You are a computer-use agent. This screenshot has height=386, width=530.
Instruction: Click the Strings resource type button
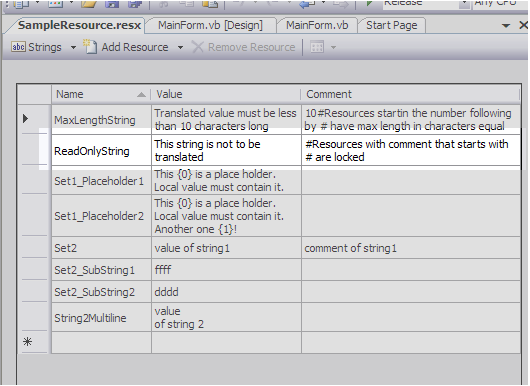[37, 47]
